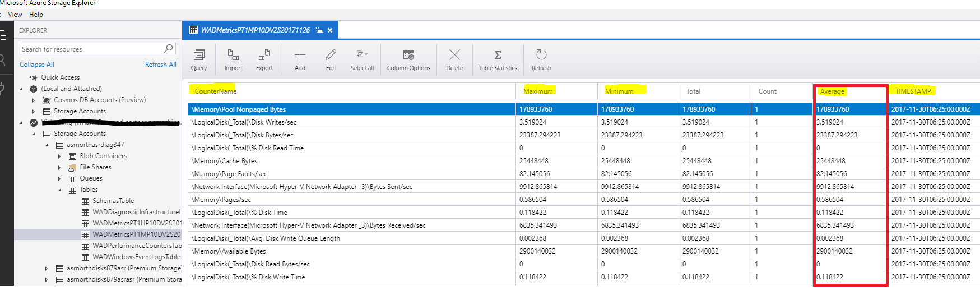The image size is (980, 290).
Task: Refresh the table using Refresh icon
Action: coord(541,55)
